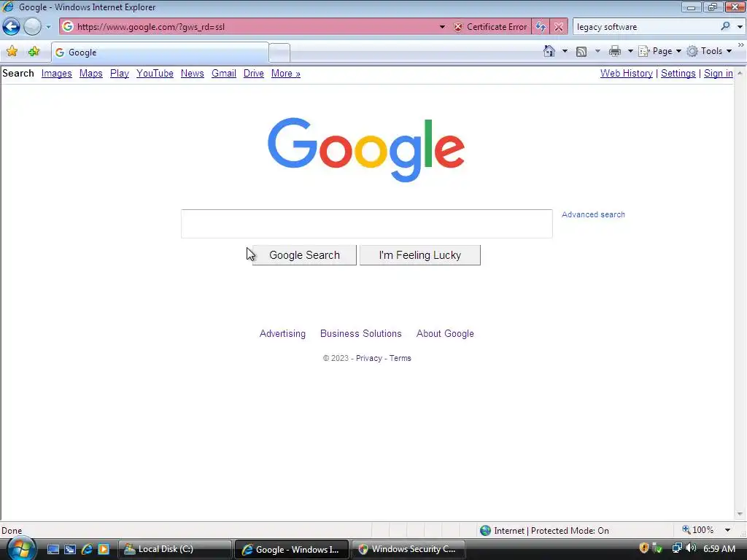Switch to Local Disk (C:) taskbar window

(175, 550)
